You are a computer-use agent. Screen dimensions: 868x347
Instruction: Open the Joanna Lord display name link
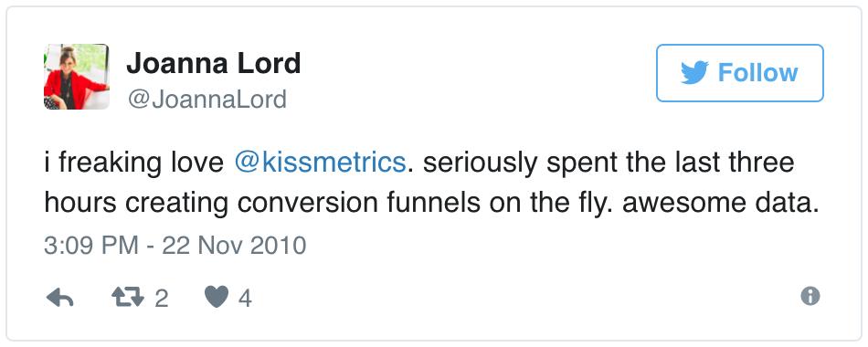pyautogui.click(x=213, y=63)
